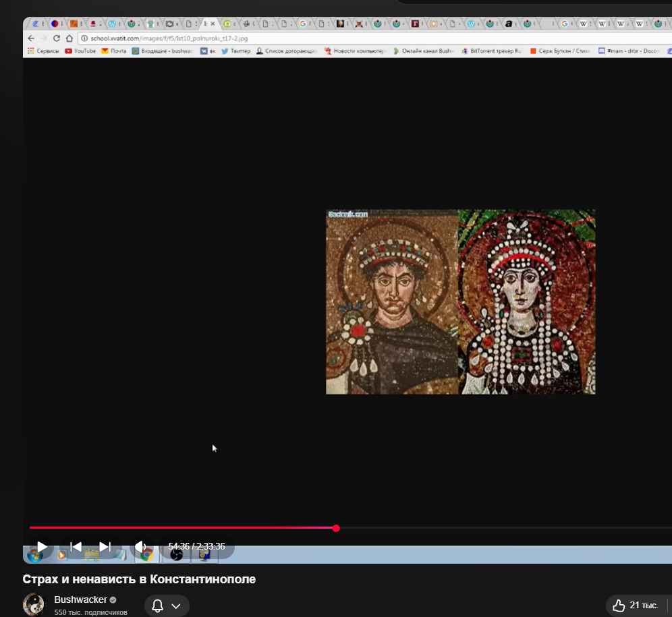The image size is (672, 617).
Task: Open the Bushwacker channel avatar
Action: pyautogui.click(x=34, y=605)
